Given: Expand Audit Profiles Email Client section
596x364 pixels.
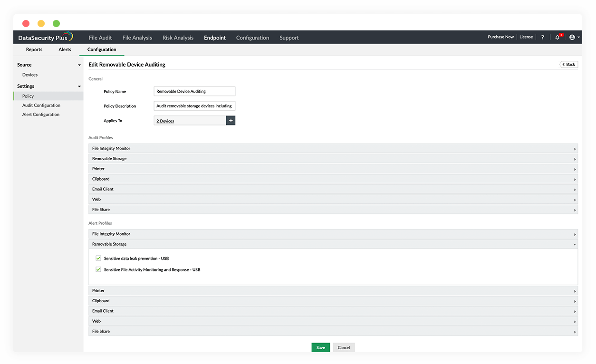Looking at the screenshot, I should pos(333,189).
